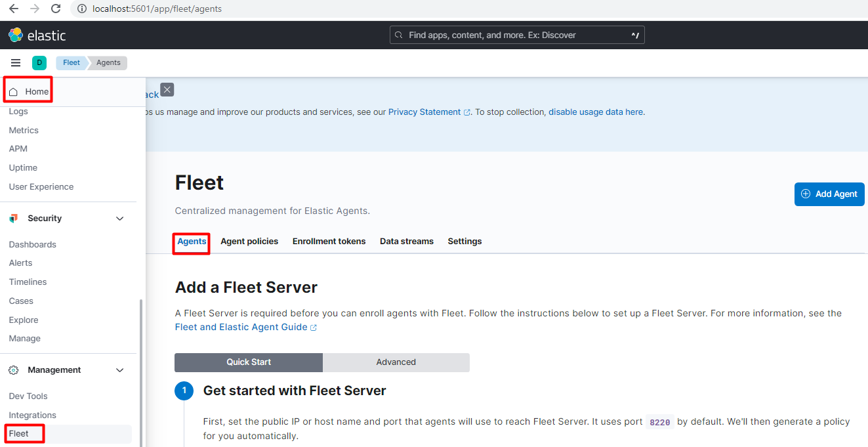Screen dimensions: 868x447
Task: Open the Fleet and Elastic Agent Guide
Action: click(x=246, y=327)
